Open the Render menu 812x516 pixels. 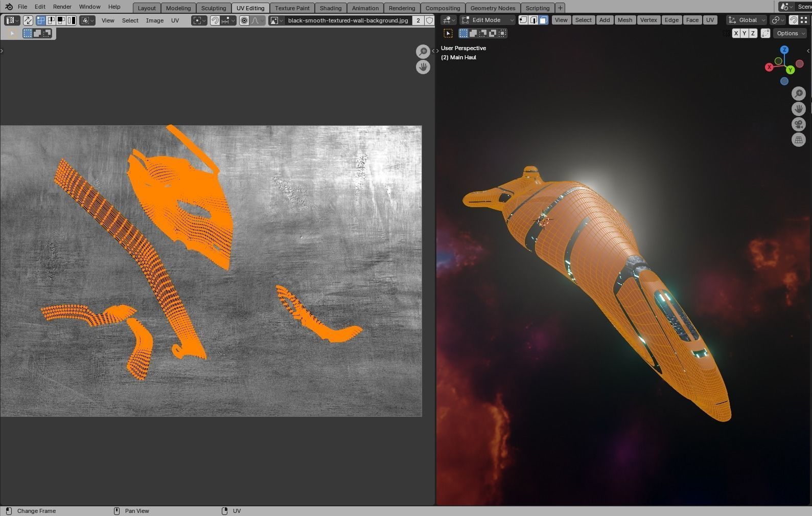point(62,7)
